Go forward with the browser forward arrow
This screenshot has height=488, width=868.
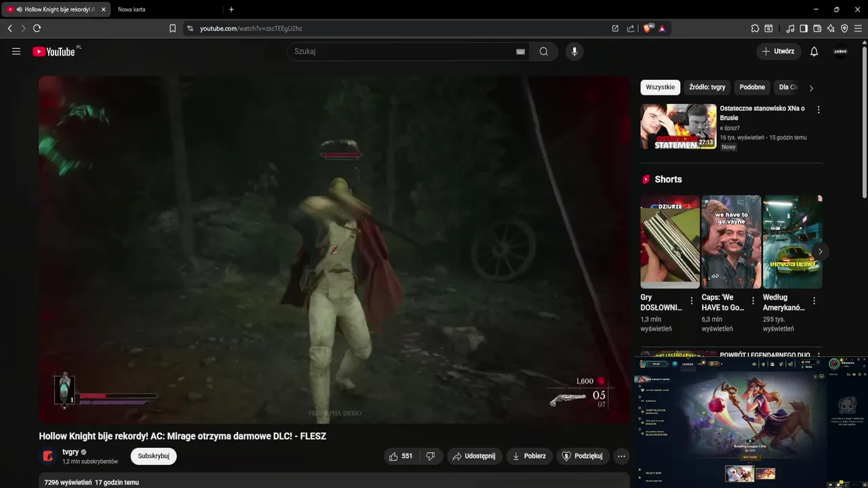pyautogui.click(x=23, y=28)
